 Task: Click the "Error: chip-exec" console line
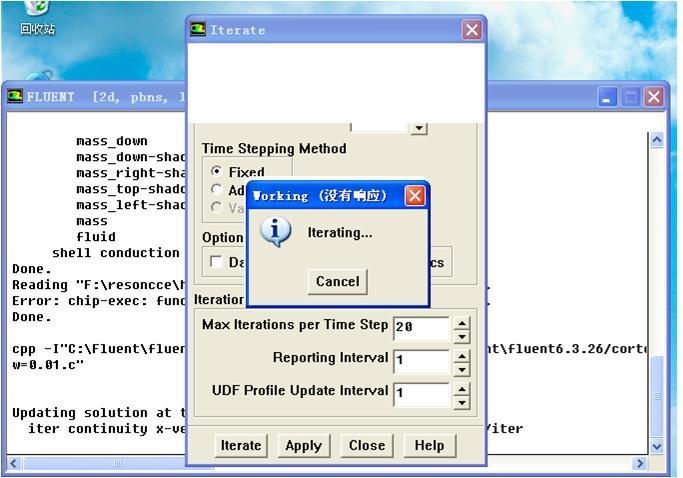coord(99,301)
